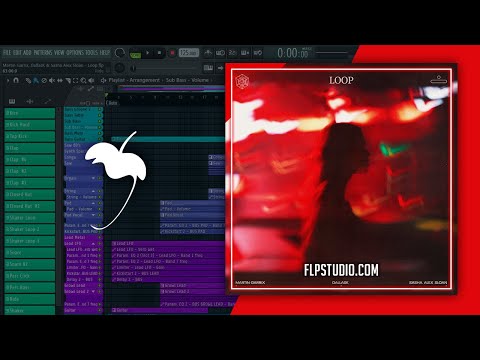Click the 0:00:00 time display
480x360 pixels.
(x=293, y=53)
